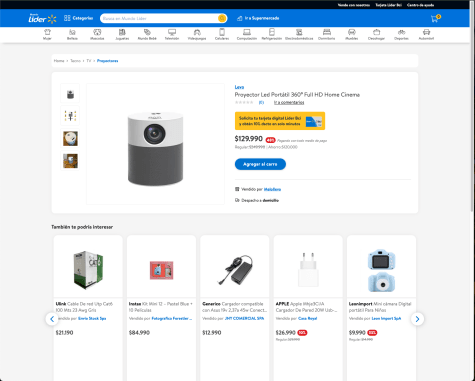Open the seller link after Vendido por
The height and width of the screenshot is (381, 475).
pos(272,189)
